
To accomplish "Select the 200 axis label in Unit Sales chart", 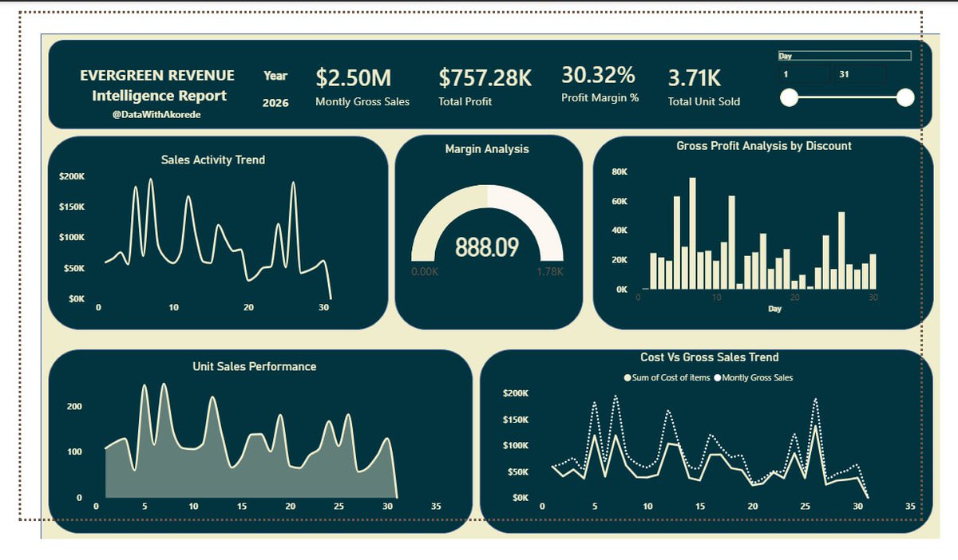I will tap(74, 406).
